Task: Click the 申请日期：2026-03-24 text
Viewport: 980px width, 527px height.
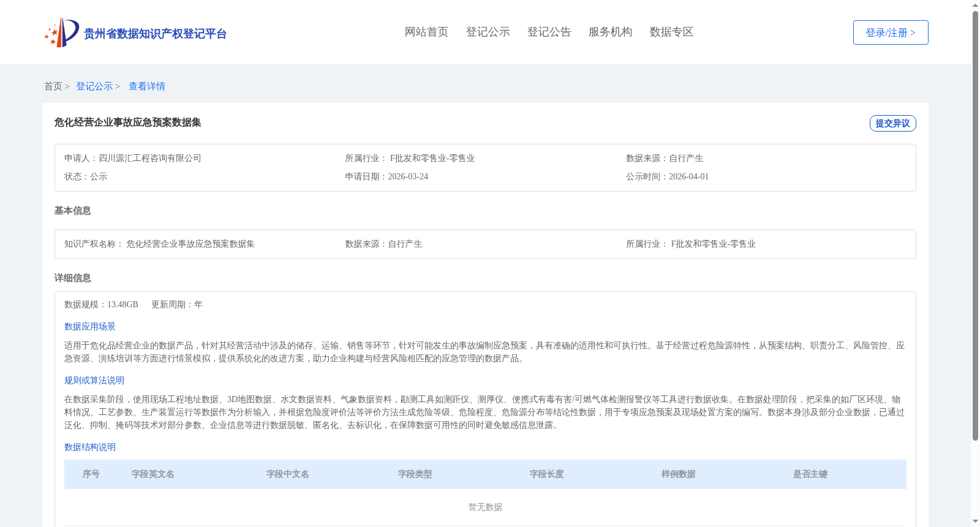Action: (386, 176)
